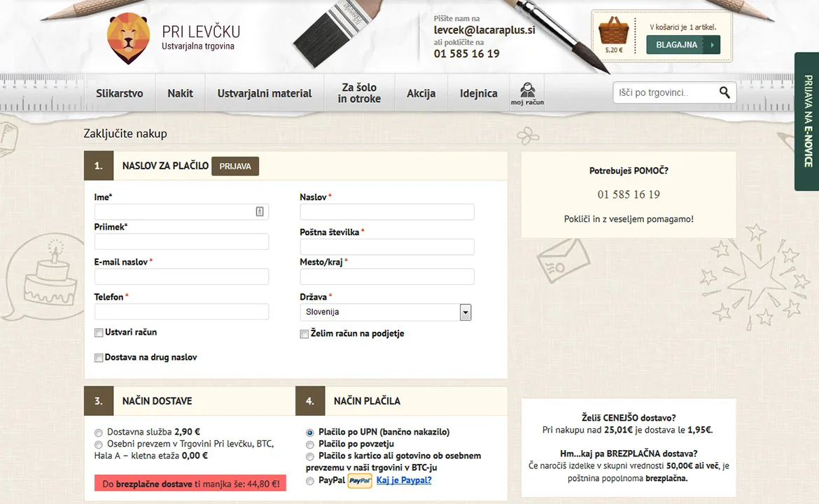Tick the Ustvari račun checkbox
Screen dimensions: 819x504
[x=99, y=332]
